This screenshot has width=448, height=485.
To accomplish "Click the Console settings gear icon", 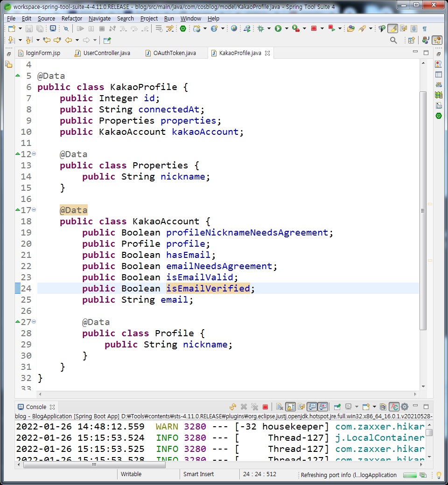I will pyautogui.click(x=405, y=407).
